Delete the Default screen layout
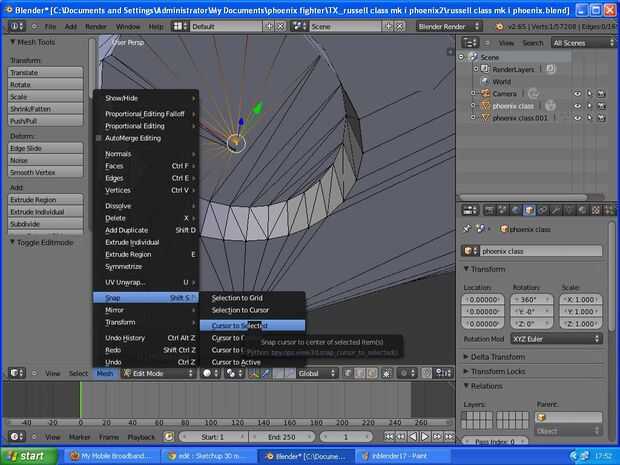Screen dimensions: 620x465 click(x=280, y=26)
